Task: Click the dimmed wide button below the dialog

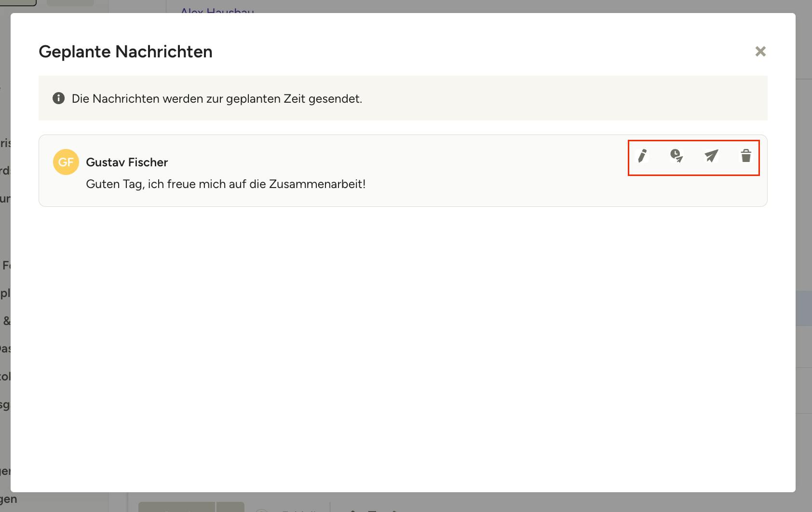Action: (x=176, y=507)
